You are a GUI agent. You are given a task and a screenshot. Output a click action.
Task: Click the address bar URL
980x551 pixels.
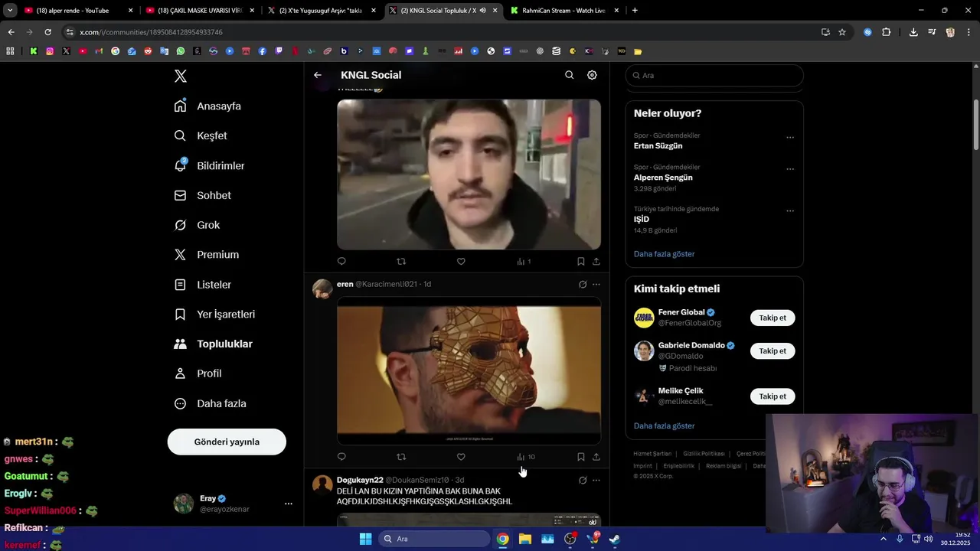click(151, 32)
